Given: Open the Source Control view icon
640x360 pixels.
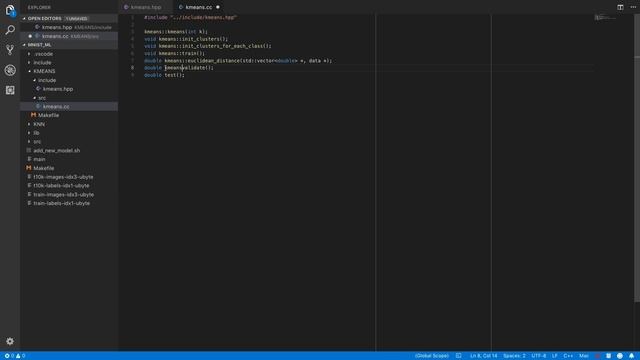Looking at the screenshot, I should click(x=10, y=50).
